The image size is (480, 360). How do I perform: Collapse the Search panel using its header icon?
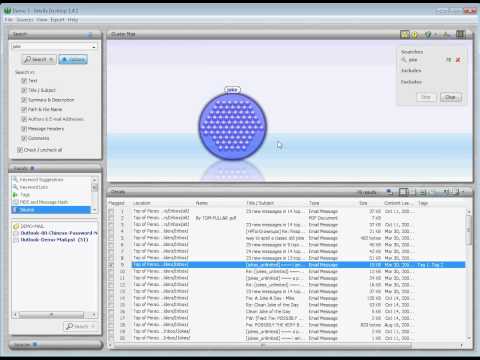(90, 34)
